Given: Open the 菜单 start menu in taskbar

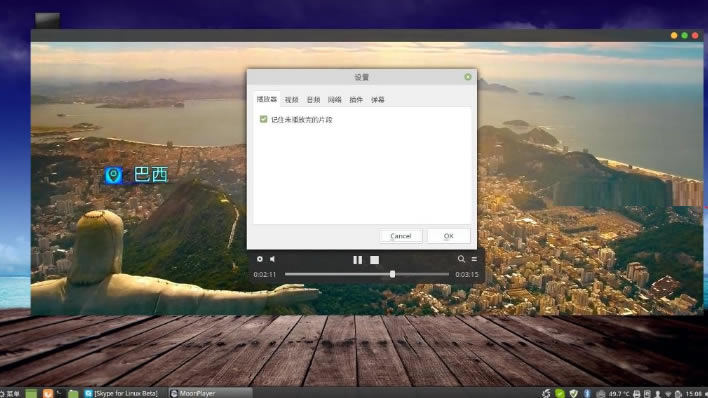Looking at the screenshot, I should [x=10, y=393].
